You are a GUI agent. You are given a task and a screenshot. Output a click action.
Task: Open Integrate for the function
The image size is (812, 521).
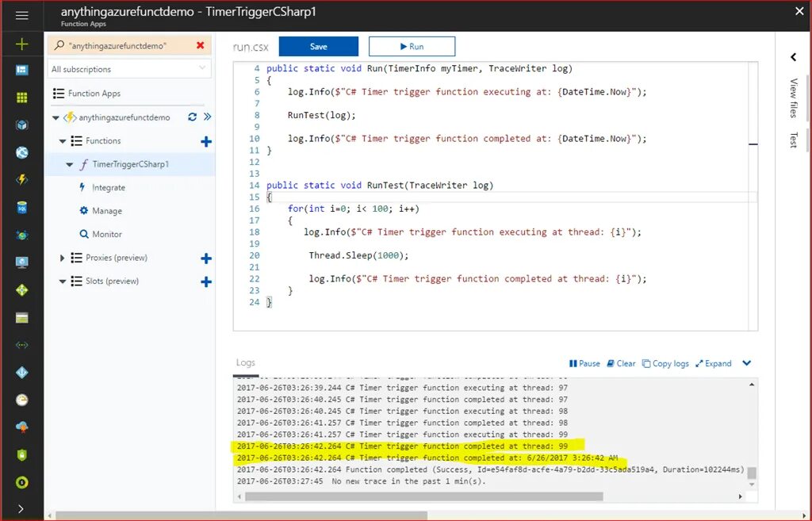click(x=108, y=187)
